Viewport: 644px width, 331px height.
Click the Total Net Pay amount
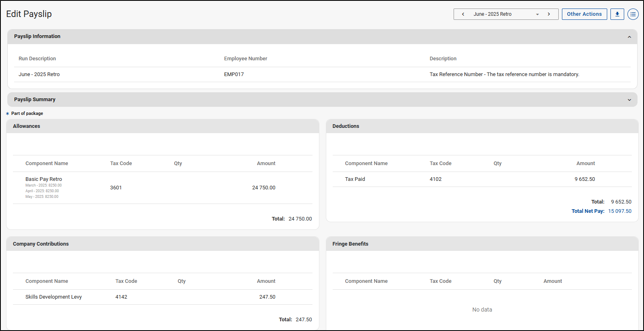[x=619, y=211]
